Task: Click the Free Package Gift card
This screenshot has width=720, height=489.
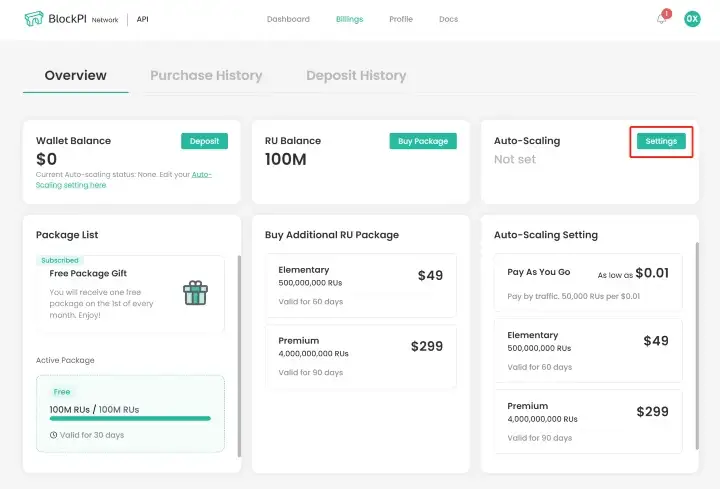Action: (130, 294)
